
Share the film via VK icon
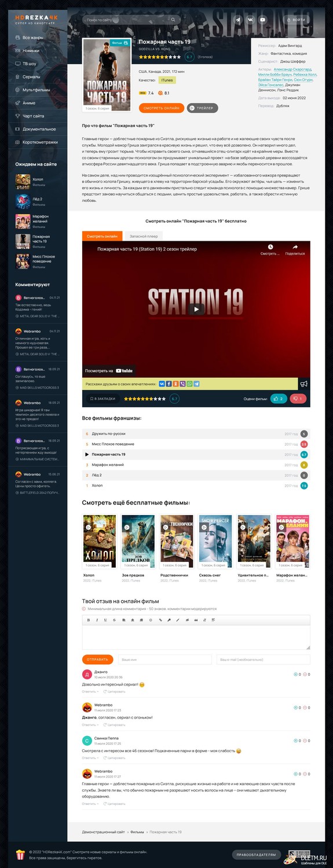pos(162,384)
